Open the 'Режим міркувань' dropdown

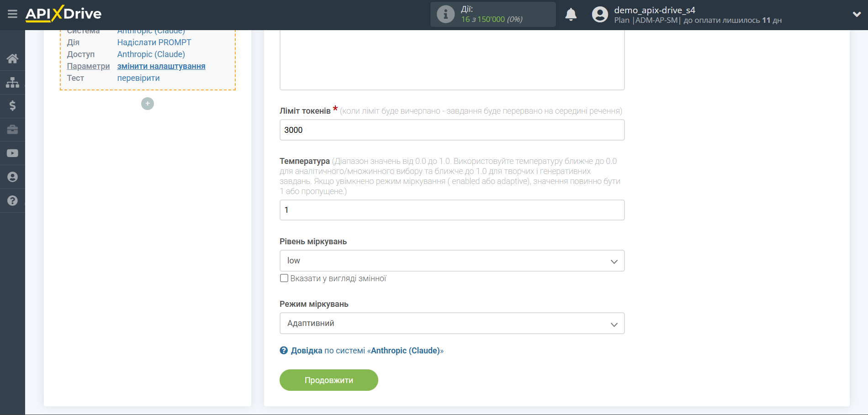click(452, 323)
